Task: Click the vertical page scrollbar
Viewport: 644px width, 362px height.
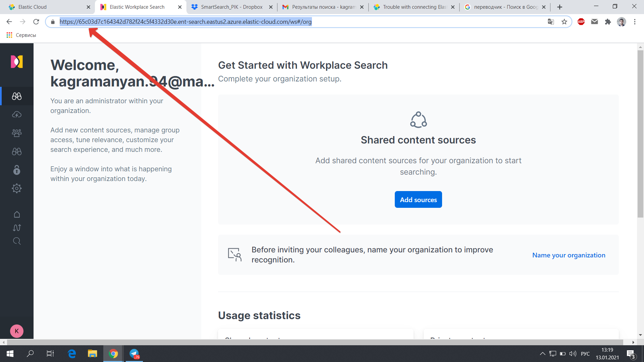Action: 640,134
